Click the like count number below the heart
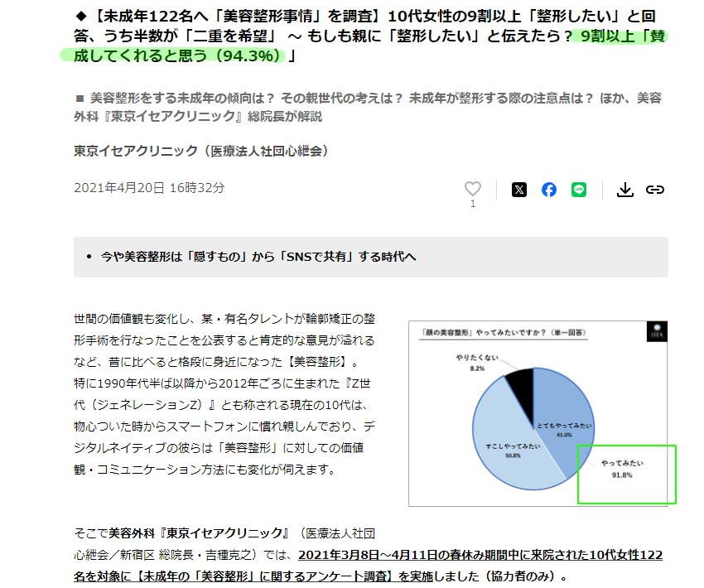The height and width of the screenshot is (588, 704). pyautogui.click(x=473, y=204)
